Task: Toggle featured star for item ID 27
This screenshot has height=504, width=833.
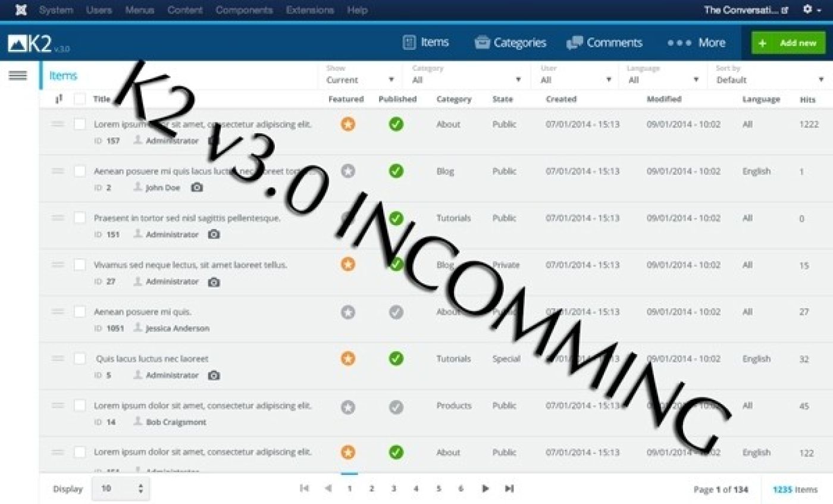Action: pos(348,265)
